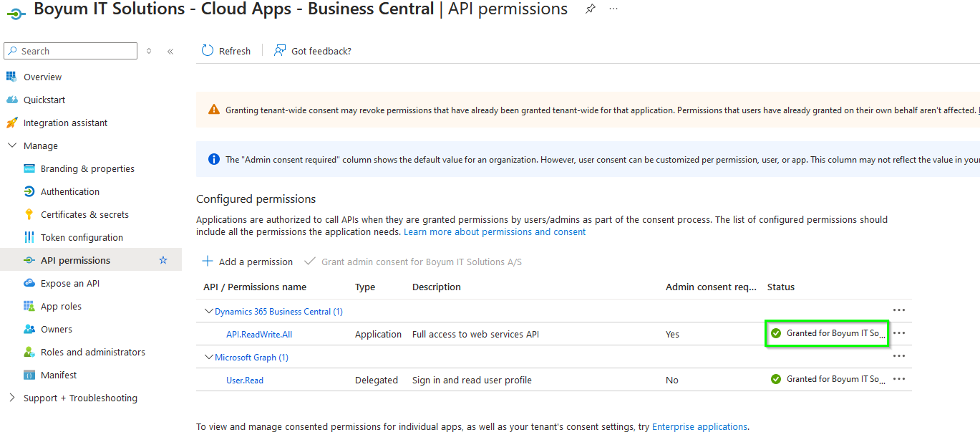Open the ellipsis menu for Dynamics 365 Business Central
The height and width of the screenshot is (445, 980).
pos(899,310)
